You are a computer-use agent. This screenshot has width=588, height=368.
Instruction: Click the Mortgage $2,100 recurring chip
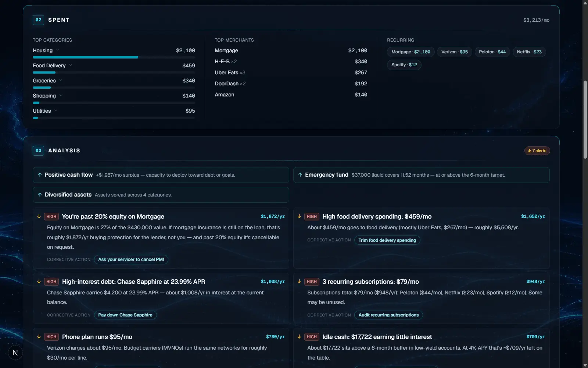(411, 52)
